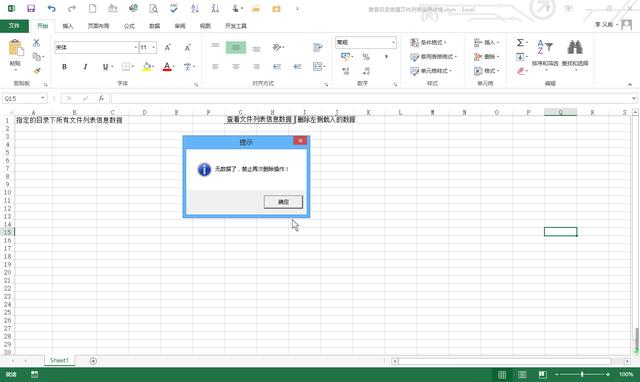Click the text orientation icon

click(x=277, y=47)
